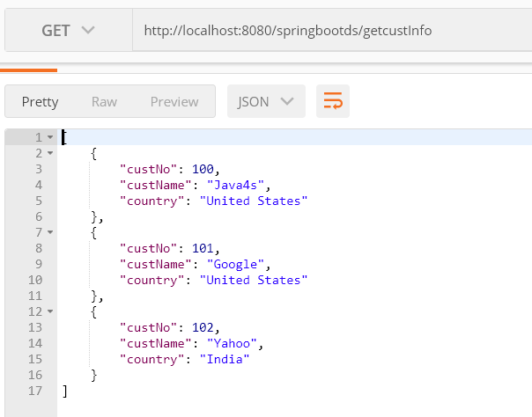
Task: Switch to the Raw view tab
Action: click(104, 102)
